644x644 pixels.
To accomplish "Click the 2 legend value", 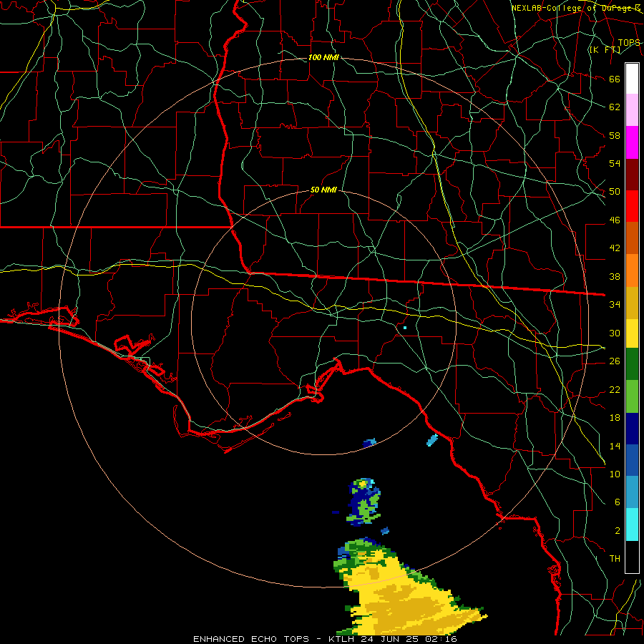I will (x=617, y=531).
